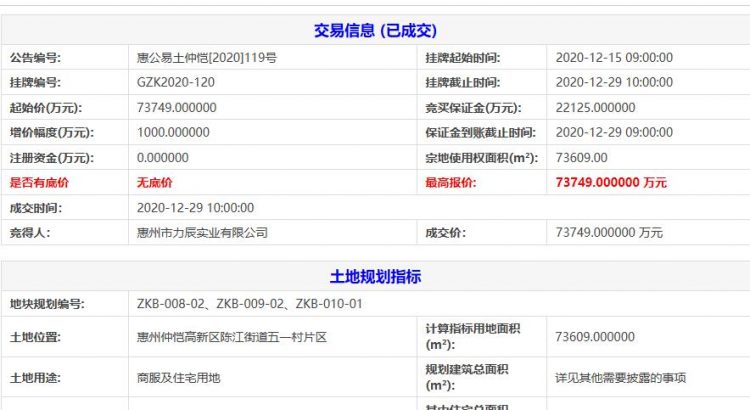Click the 最高报价 label
This screenshot has width=750, height=410.
tap(450, 183)
